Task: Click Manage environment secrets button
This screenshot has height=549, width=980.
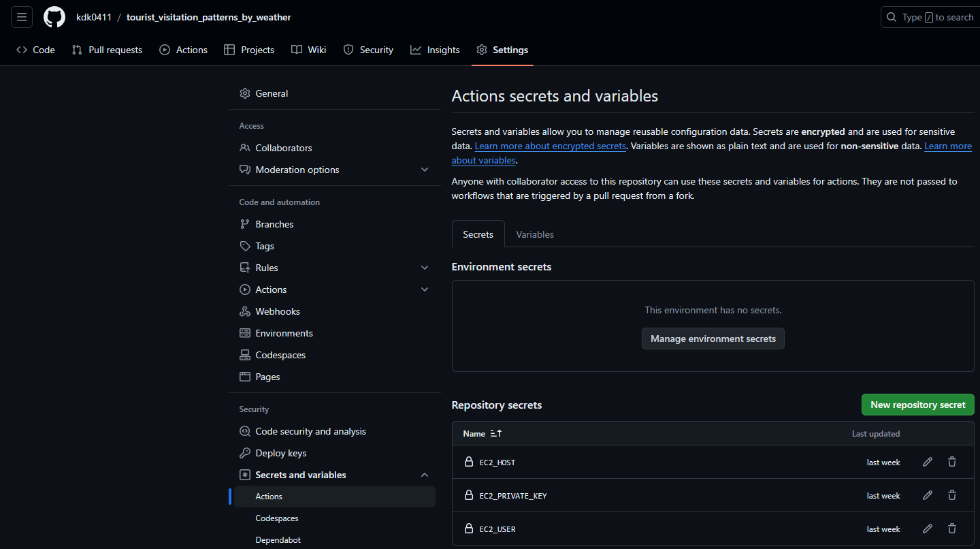Action: (713, 339)
